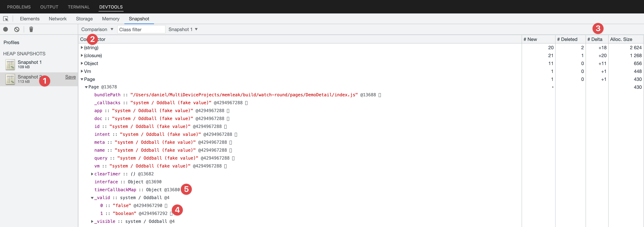Image resolution: width=644 pixels, height=227 pixels.
Task: Open the Comparison dropdown filter
Action: click(97, 29)
